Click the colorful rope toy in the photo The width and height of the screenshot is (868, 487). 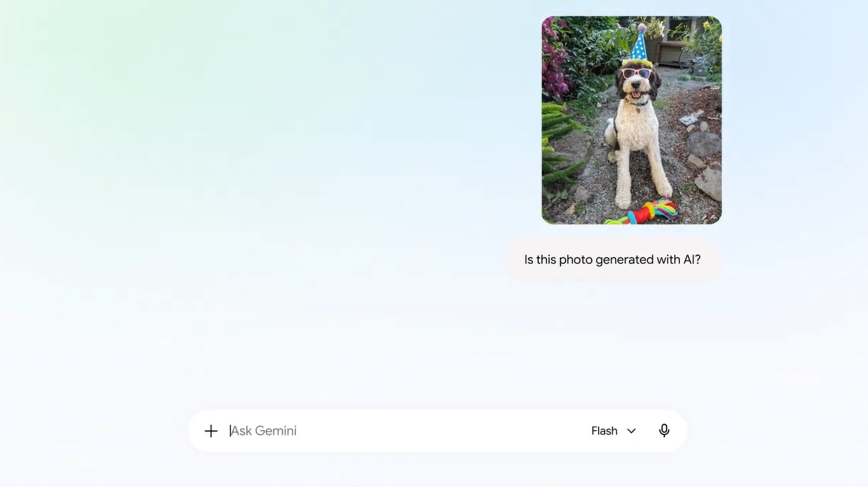tap(644, 212)
